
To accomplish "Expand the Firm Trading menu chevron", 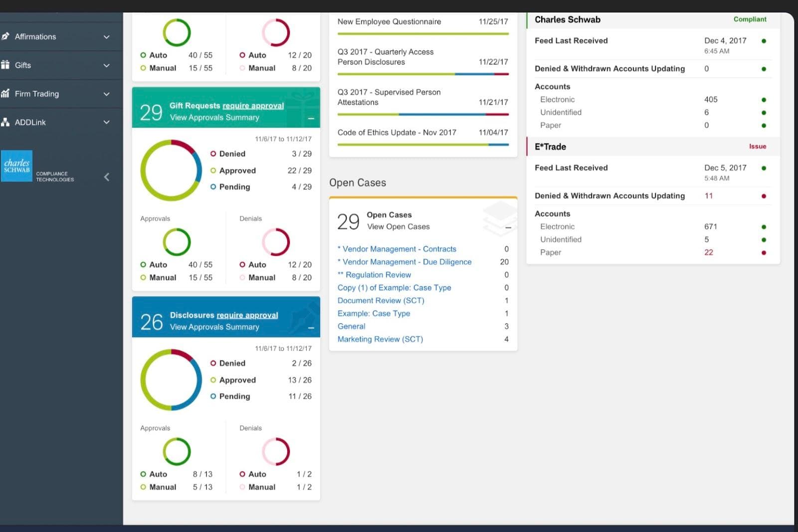I will 106,94.
